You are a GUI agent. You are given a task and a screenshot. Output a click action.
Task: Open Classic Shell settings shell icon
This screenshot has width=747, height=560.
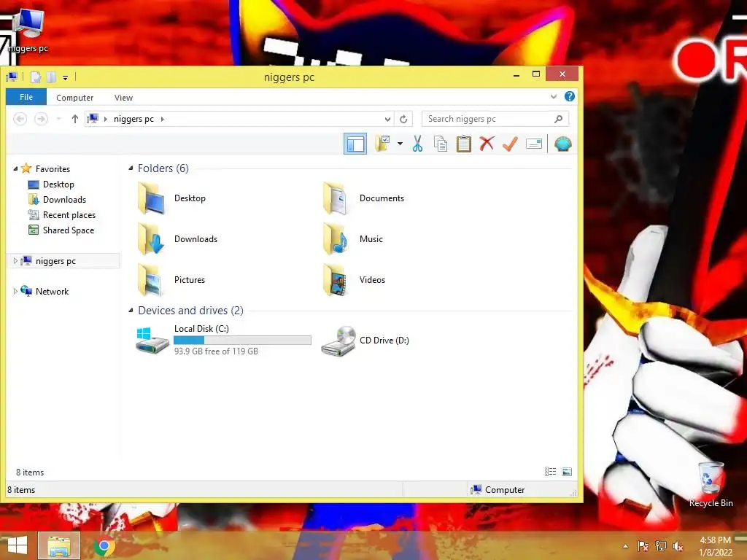(562, 144)
